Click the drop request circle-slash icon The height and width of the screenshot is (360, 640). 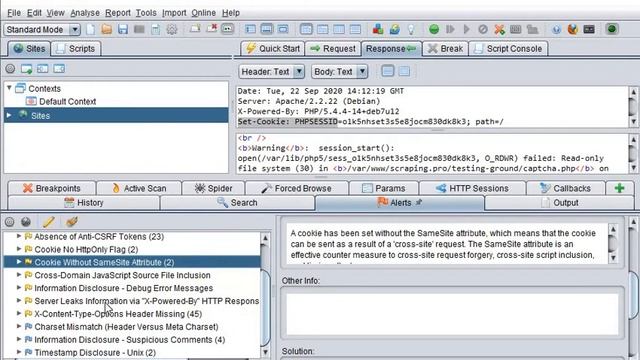click(x=483, y=29)
